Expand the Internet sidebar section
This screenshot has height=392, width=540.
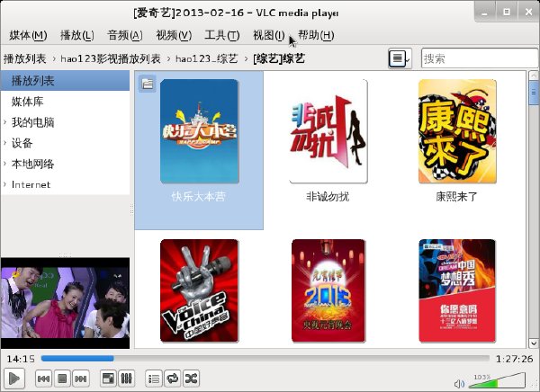click(x=4, y=184)
